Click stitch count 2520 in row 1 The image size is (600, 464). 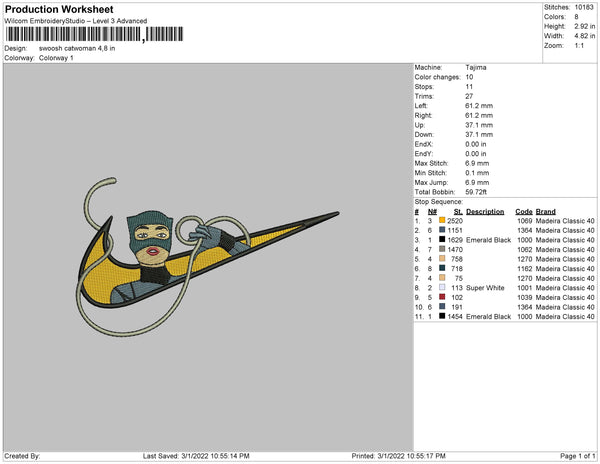[455, 221]
